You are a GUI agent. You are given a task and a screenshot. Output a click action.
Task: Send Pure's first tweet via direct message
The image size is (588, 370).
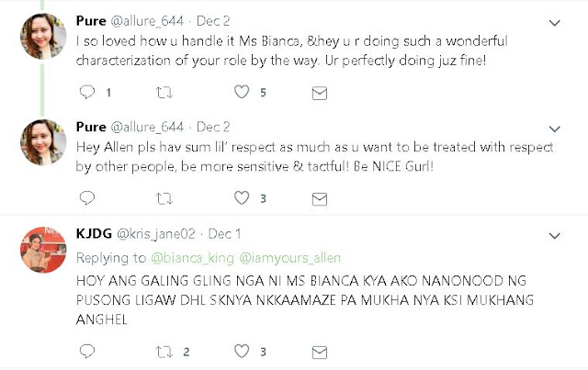(x=319, y=93)
